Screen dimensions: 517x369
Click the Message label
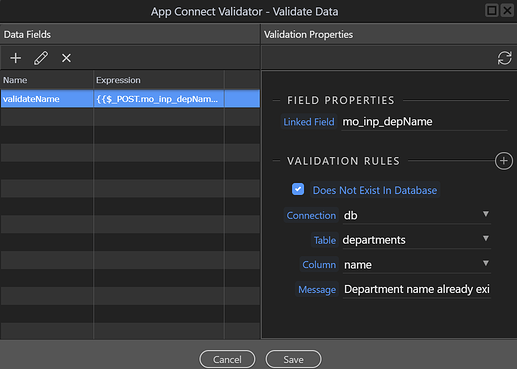(x=317, y=290)
